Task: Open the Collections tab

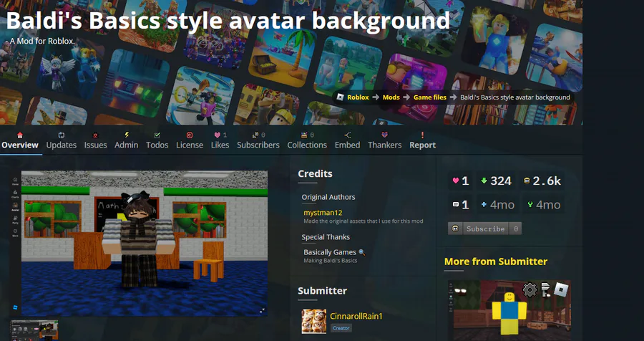Action: pyautogui.click(x=307, y=140)
